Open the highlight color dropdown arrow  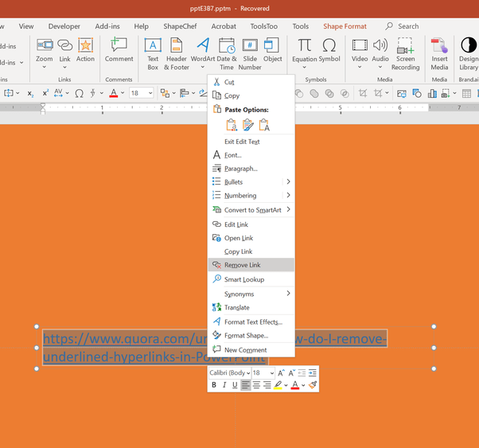coord(286,385)
